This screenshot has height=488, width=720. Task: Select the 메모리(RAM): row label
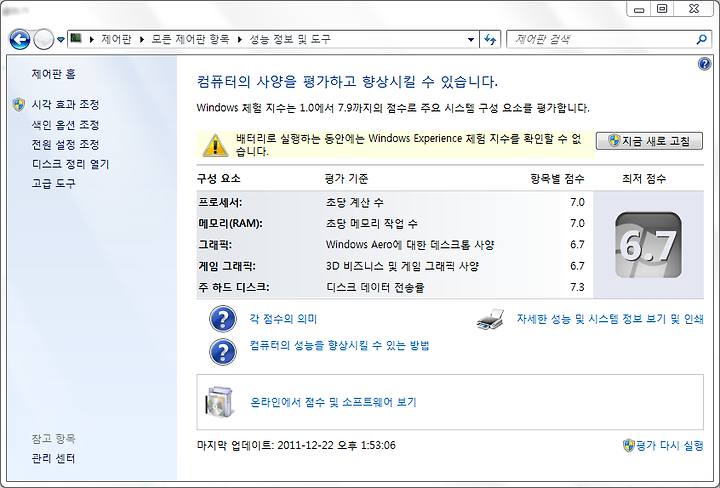[231, 224]
